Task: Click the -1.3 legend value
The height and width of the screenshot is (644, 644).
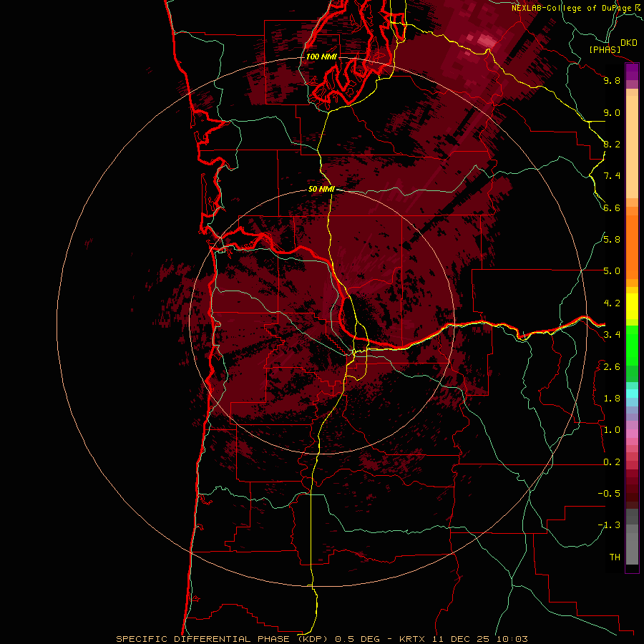Action: coord(609,525)
